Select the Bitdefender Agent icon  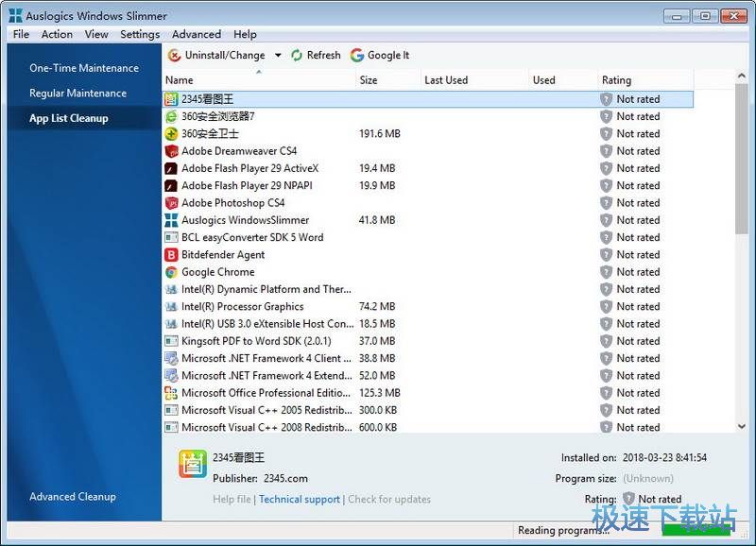coord(171,255)
